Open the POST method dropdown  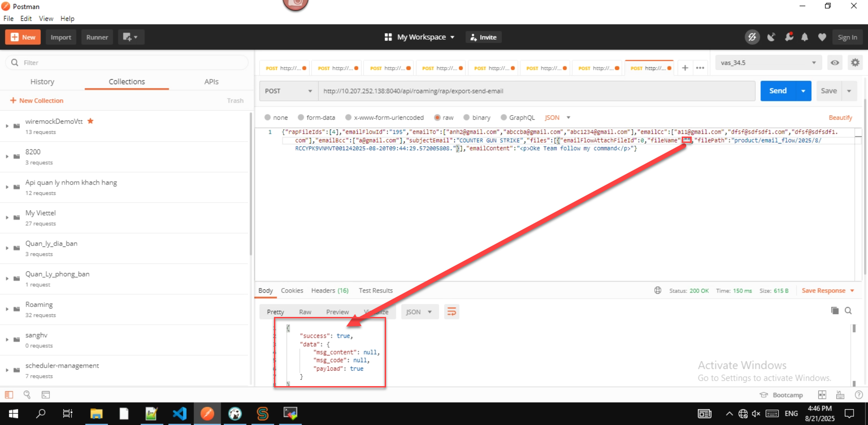pyautogui.click(x=288, y=91)
